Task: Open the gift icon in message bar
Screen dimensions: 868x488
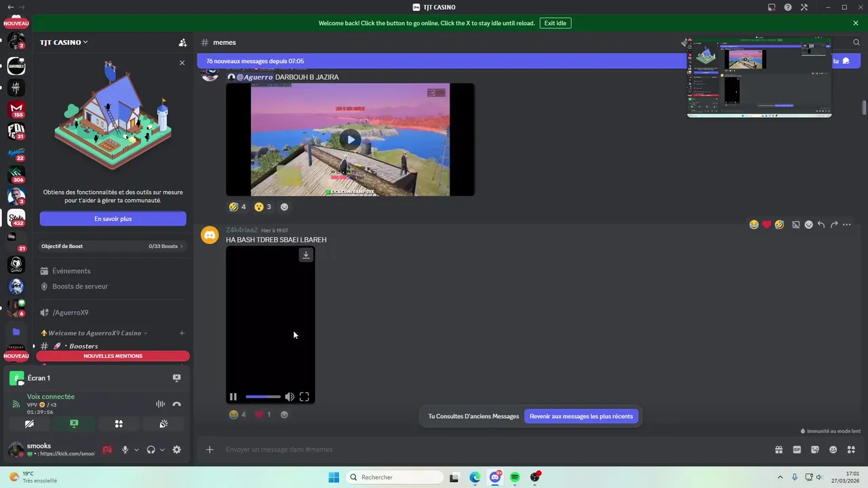Action: coord(778,449)
